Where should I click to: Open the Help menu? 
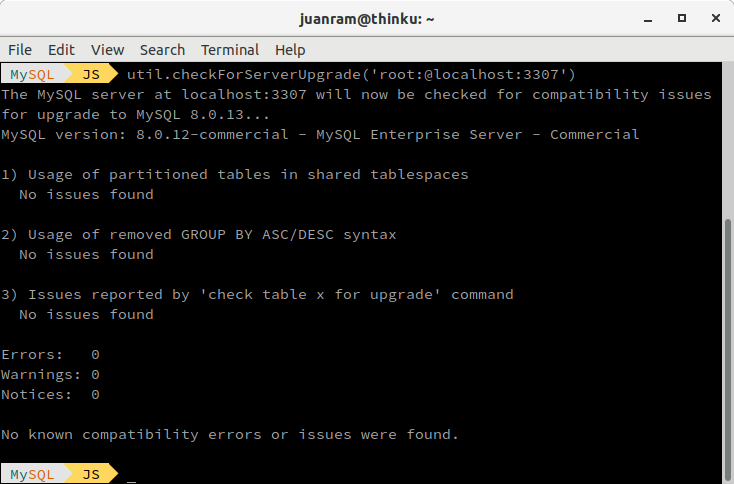pyautogui.click(x=290, y=50)
